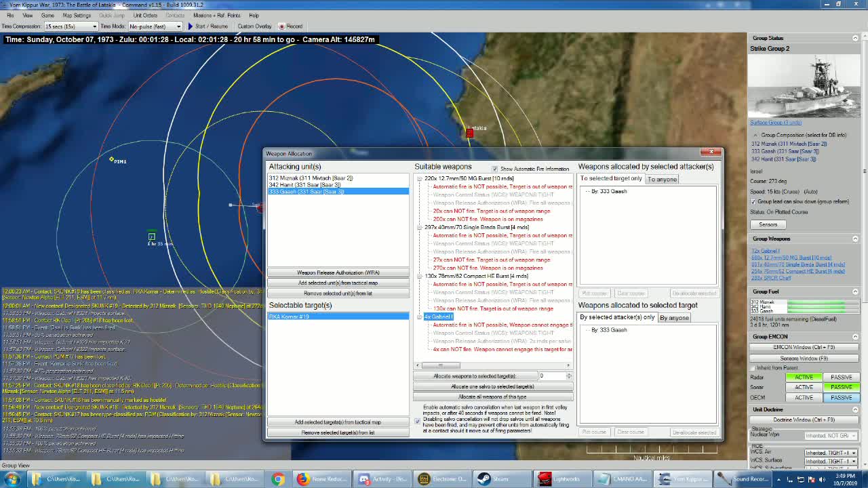This screenshot has height=488, width=868.
Task: Open the Help menu
Action: [x=254, y=15]
